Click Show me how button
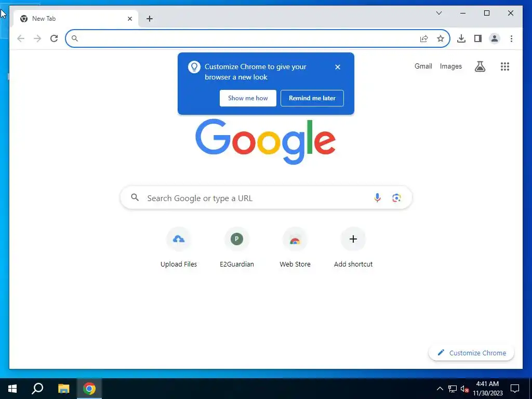The height and width of the screenshot is (399, 532). pos(248,98)
